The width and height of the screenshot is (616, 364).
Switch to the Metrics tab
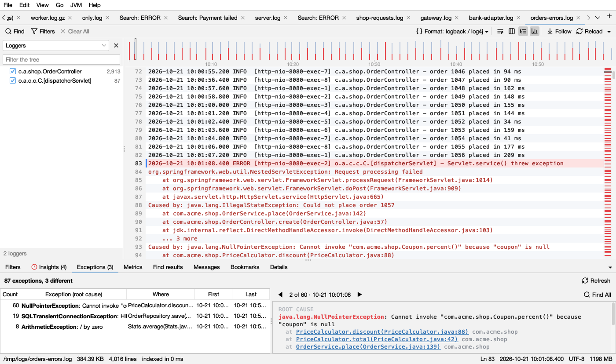[133, 267]
